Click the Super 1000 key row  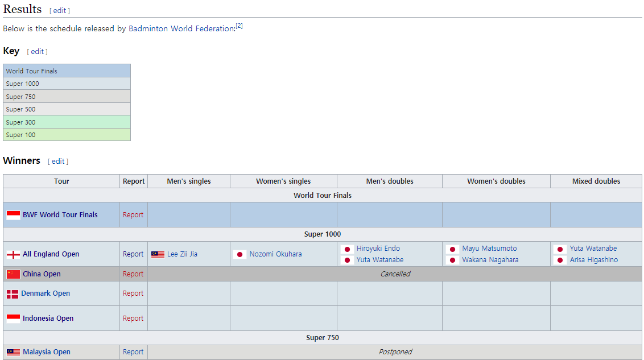(x=67, y=84)
